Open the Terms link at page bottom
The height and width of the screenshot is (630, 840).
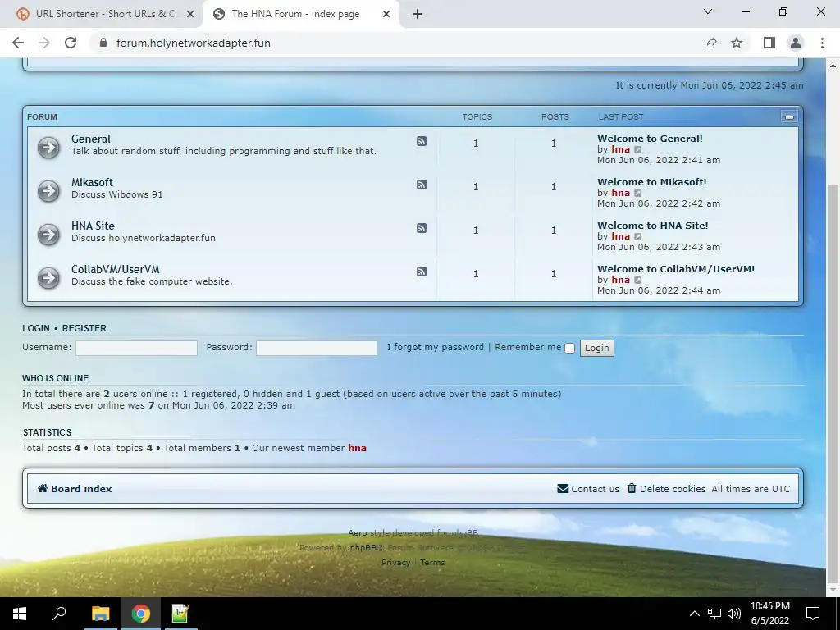click(432, 562)
